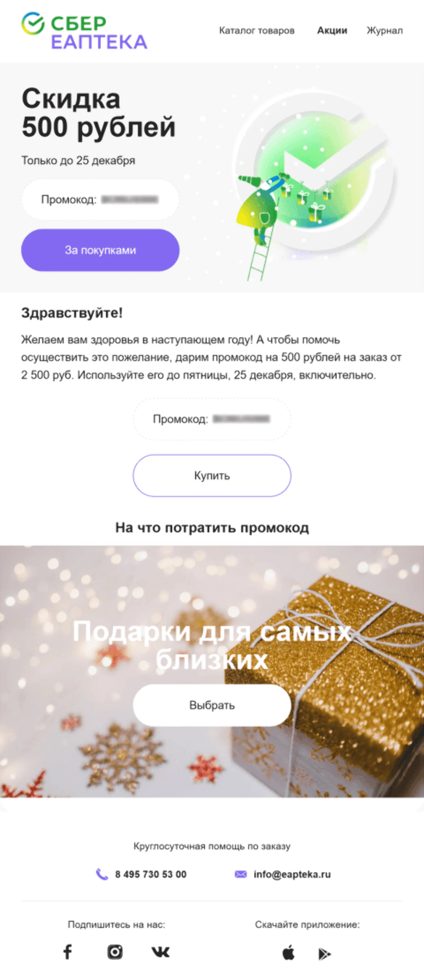Open the gift box banner image
The height and width of the screenshot is (980, 424).
point(212,671)
